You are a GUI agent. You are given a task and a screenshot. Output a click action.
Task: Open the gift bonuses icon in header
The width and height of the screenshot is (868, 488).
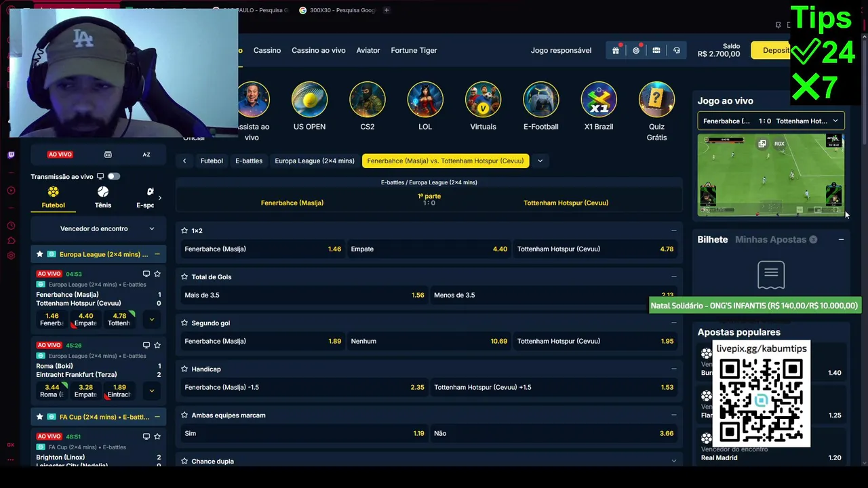point(616,50)
